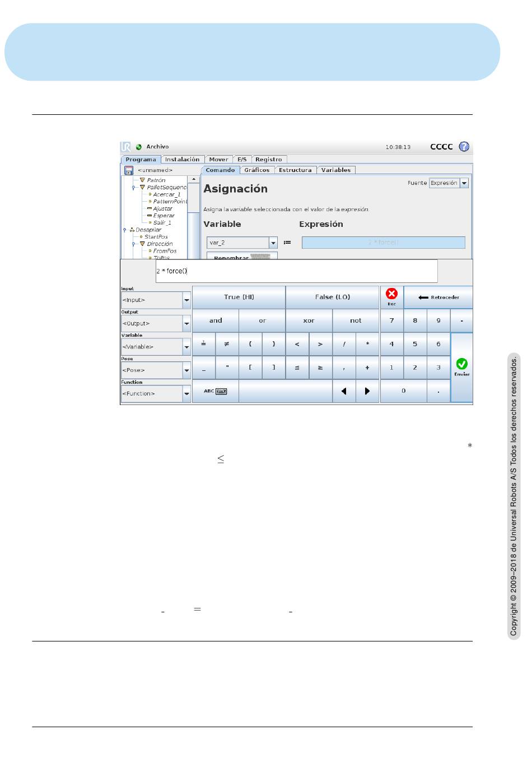Click the plus + key

[x=367, y=368]
